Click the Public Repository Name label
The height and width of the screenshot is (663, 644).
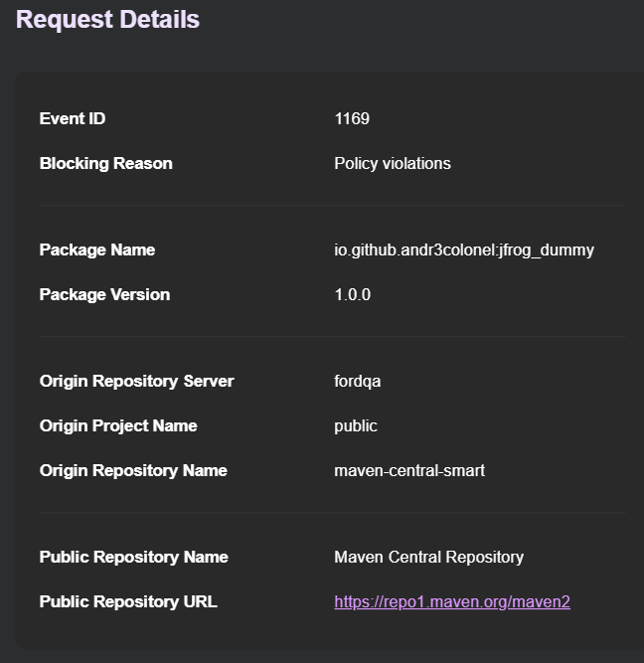click(133, 558)
